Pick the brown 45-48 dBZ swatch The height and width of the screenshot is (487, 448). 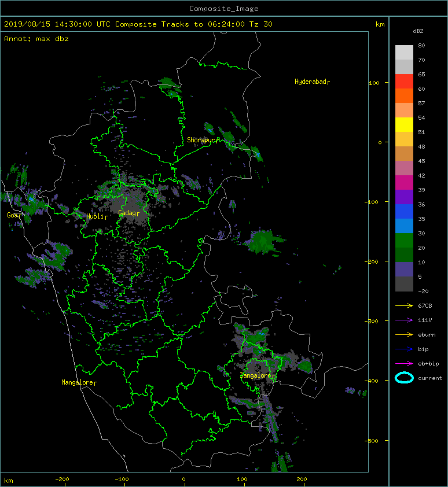click(404, 153)
